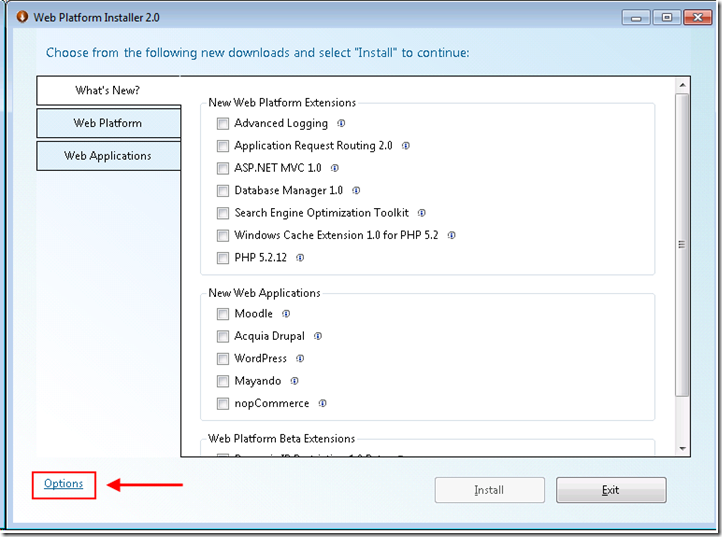722x537 pixels.
Task: Enable Database Manager 1.0 checkbox
Action: [223, 191]
